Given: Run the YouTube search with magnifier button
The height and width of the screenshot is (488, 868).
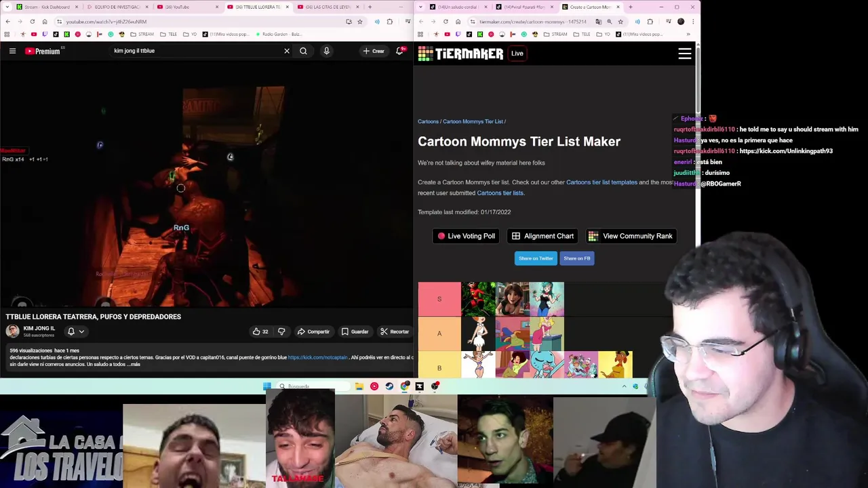Looking at the screenshot, I should pos(303,51).
